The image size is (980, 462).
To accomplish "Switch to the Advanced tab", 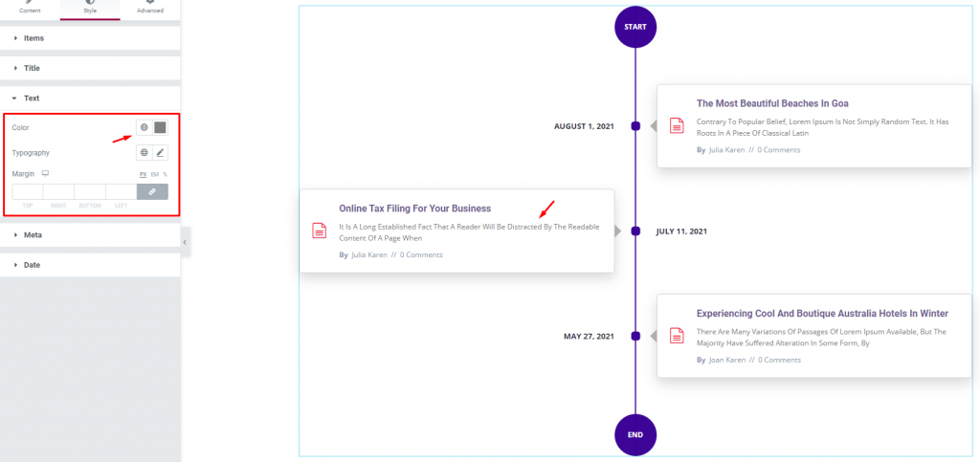I will (150, 9).
